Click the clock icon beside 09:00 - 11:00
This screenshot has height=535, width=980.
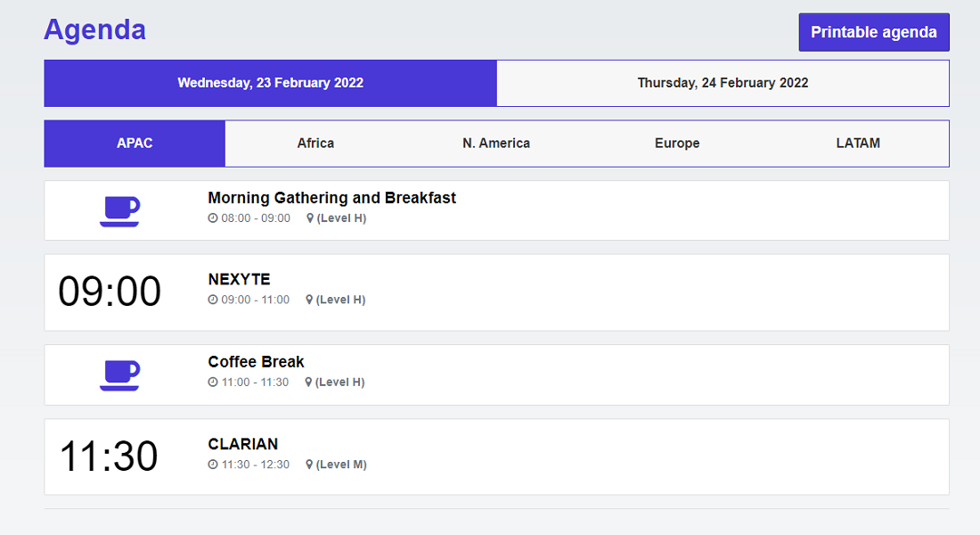point(213,300)
